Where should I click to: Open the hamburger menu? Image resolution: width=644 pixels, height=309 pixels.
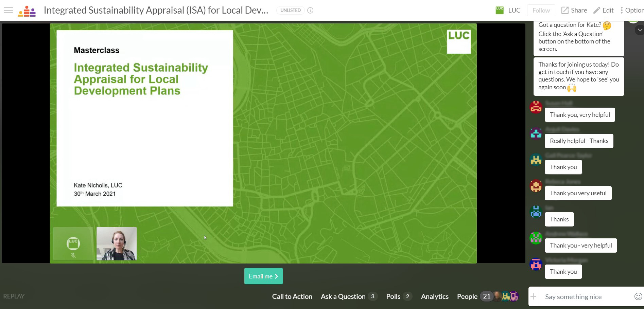(8, 10)
